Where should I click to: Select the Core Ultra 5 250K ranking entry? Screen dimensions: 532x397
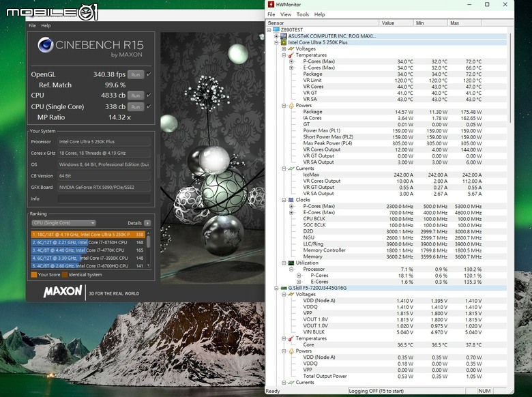click(x=88, y=235)
